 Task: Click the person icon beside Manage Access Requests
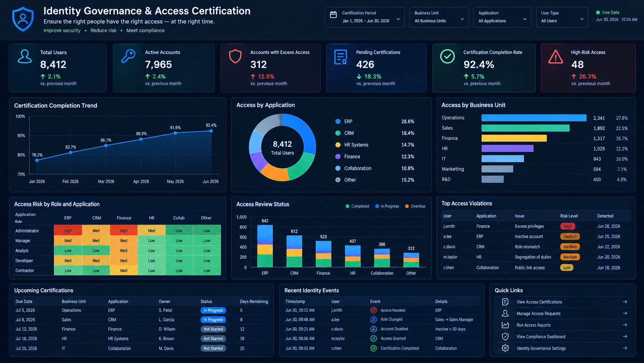(x=505, y=313)
